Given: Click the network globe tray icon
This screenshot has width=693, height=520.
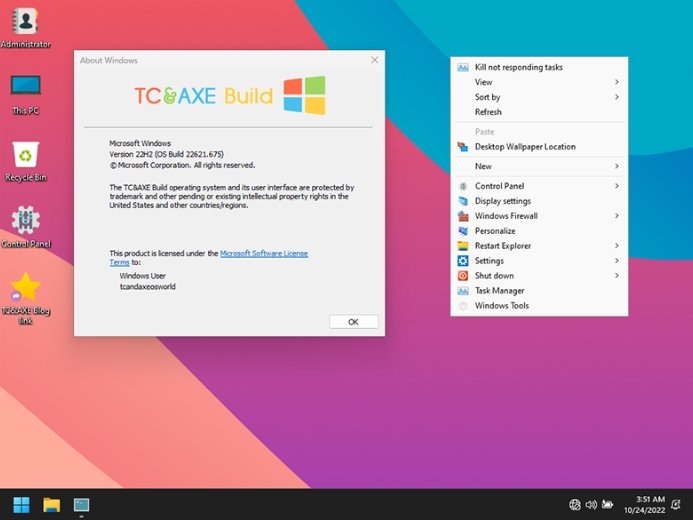Looking at the screenshot, I should pyautogui.click(x=575, y=504).
